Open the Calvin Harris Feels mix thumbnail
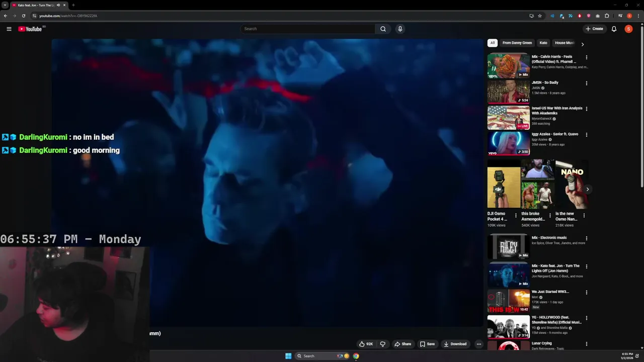 point(508,65)
